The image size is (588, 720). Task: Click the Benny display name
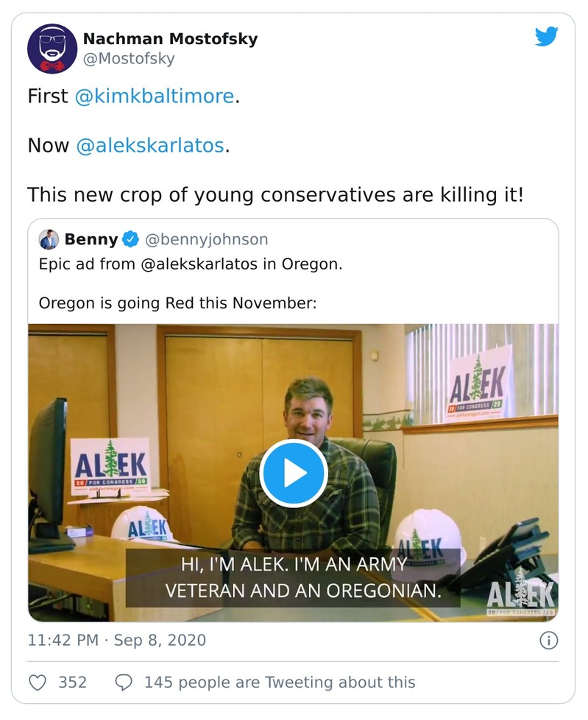click(91, 239)
